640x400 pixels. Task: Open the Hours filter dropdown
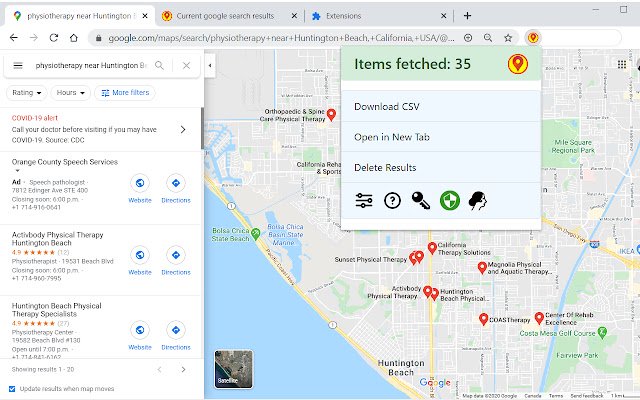point(71,93)
